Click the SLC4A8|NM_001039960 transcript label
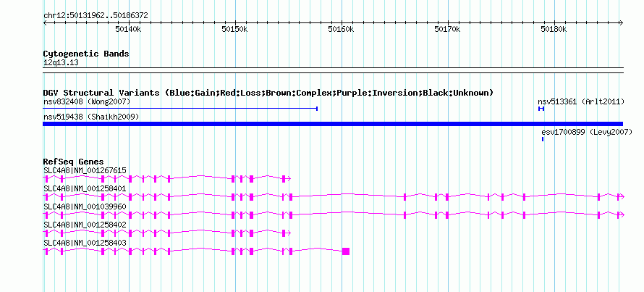 [x=85, y=207]
